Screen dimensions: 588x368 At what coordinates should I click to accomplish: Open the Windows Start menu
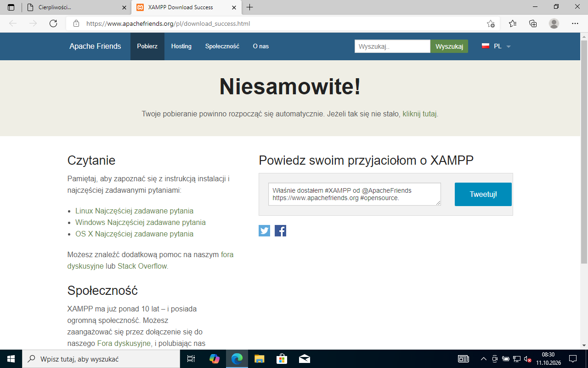[x=11, y=359]
